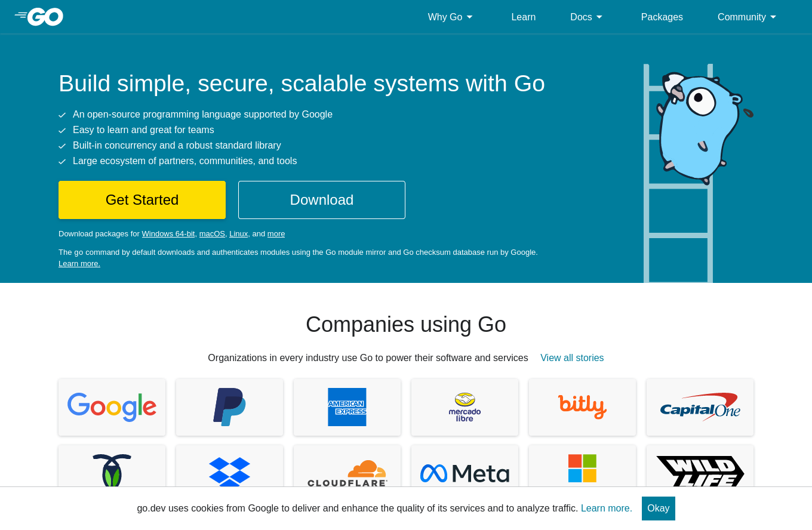Open the CockroachDB beetle logo card
Image resolution: width=812 pixels, height=530 pixels.
(x=112, y=466)
